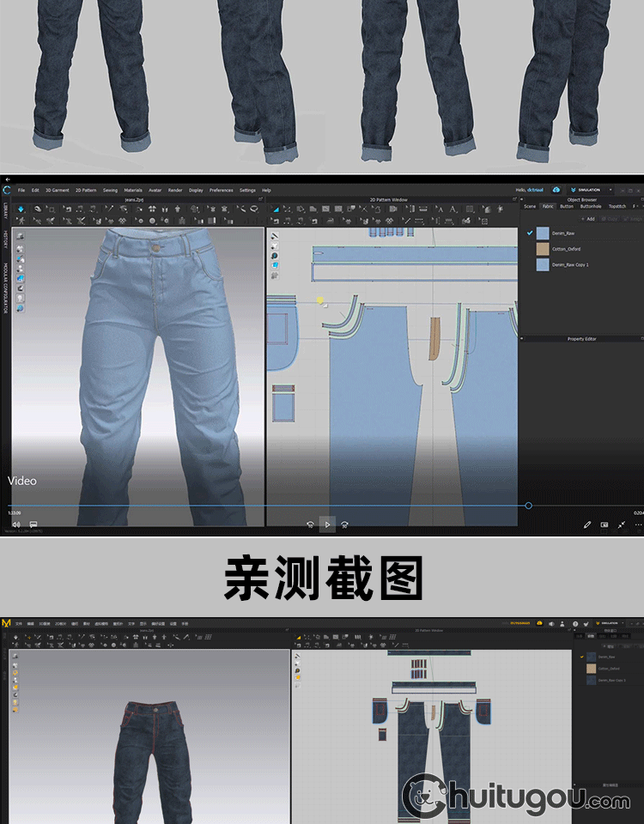The height and width of the screenshot is (824, 644).
Task: Select the Denim_Raw Copy 1 fabric swatch
Action: click(543, 265)
